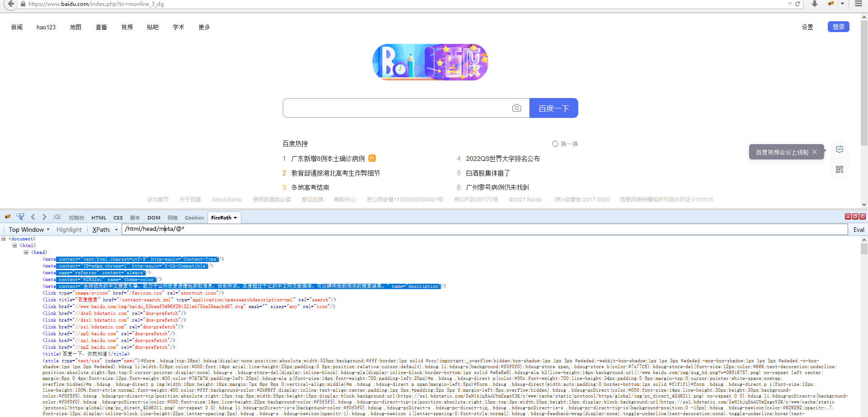The image size is (868, 417).
Task: Switch to the DOM tab in Firebug
Action: [x=154, y=217]
